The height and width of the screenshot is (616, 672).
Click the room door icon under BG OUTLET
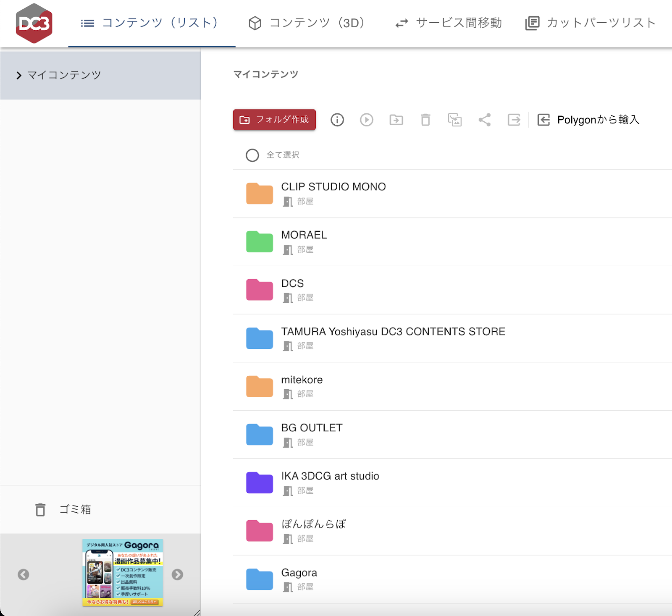[x=288, y=443]
